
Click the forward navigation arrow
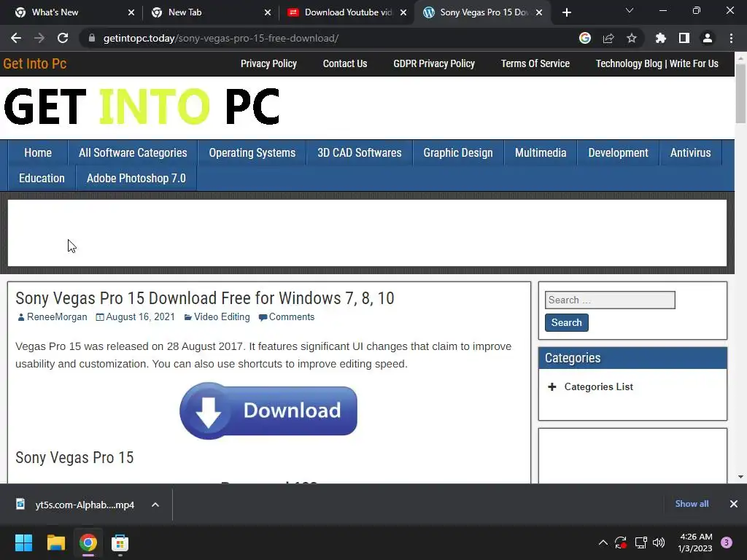point(39,38)
